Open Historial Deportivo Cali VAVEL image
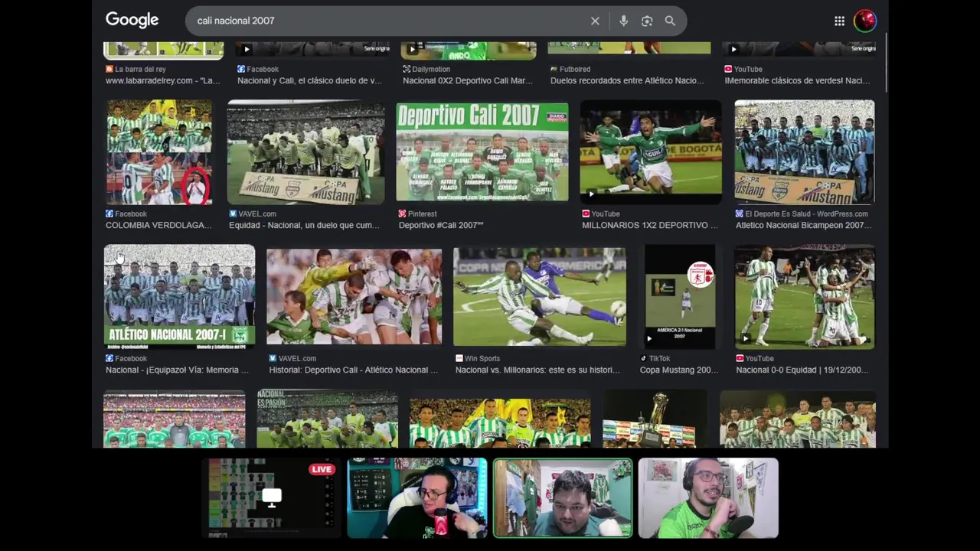Image resolution: width=980 pixels, height=551 pixels. click(354, 296)
